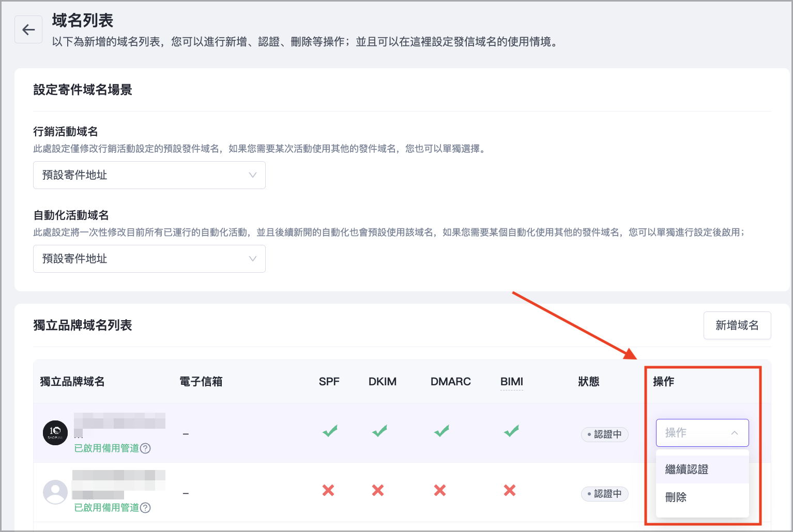793x532 pixels.
Task: Collapse the 操作 dropdown in first row
Action: point(702,433)
